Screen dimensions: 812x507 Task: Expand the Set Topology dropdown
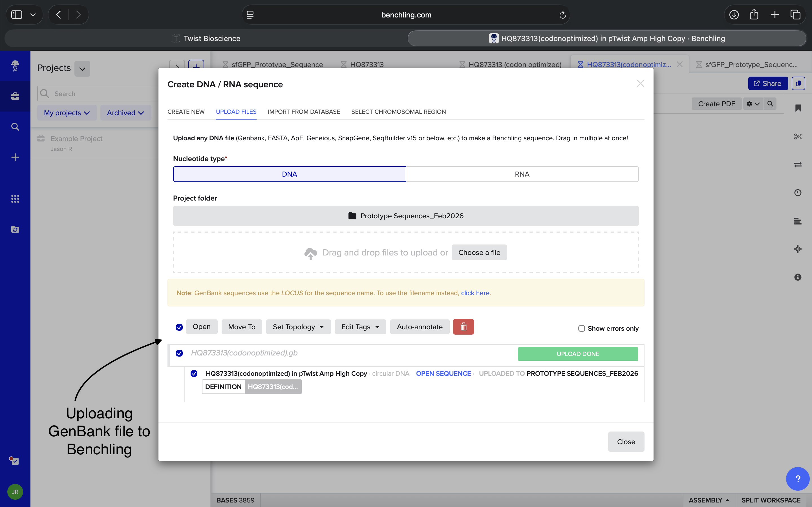tap(298, 327)
